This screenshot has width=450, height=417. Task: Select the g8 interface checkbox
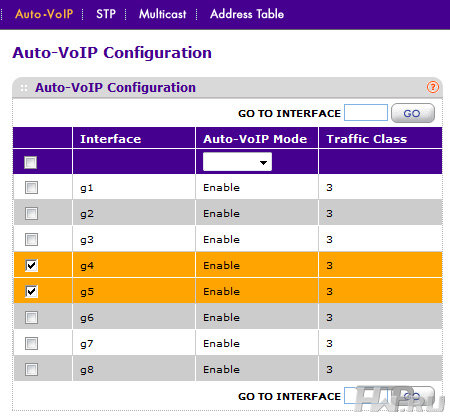[x=31, y=369]
